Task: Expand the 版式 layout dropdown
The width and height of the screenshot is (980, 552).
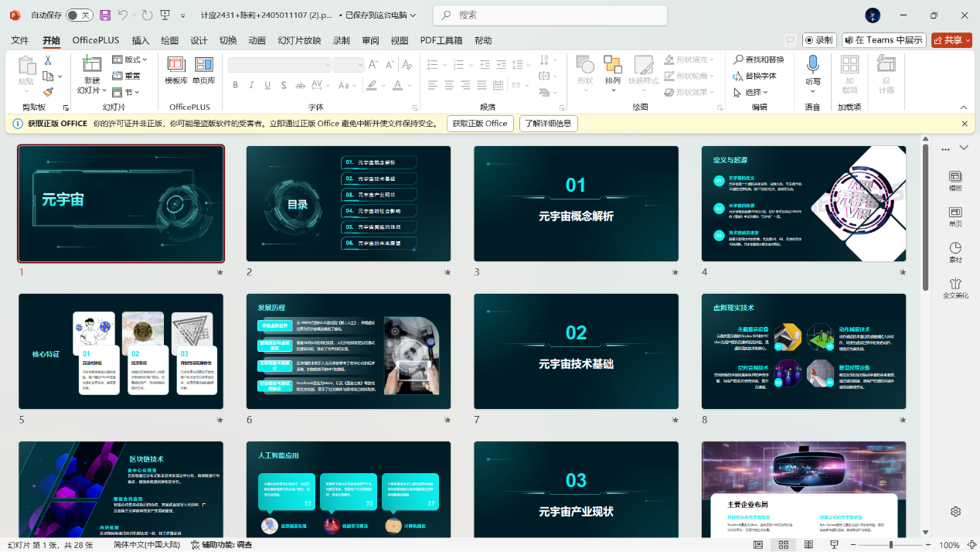Action: 131,60
